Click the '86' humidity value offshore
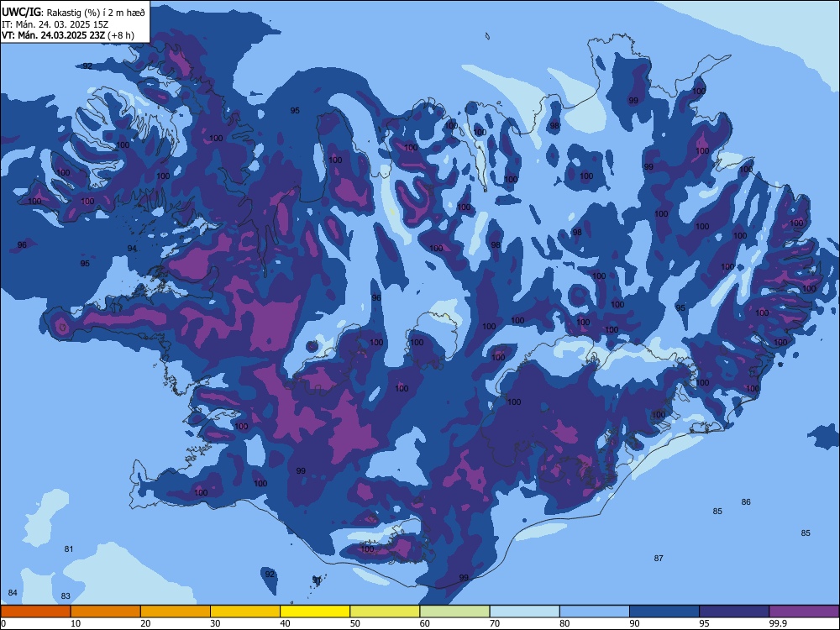This screenshot has width=840, height=630. click(746, 502)
